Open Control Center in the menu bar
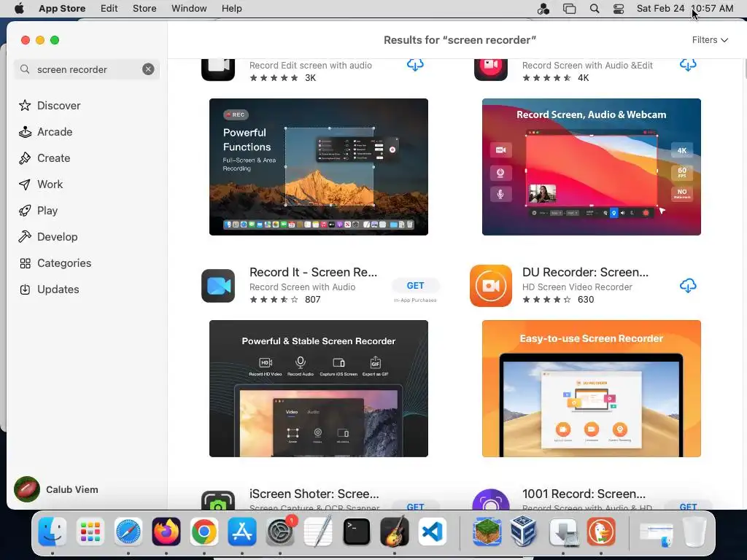The image size is (747, 560). tap(619, 9)
